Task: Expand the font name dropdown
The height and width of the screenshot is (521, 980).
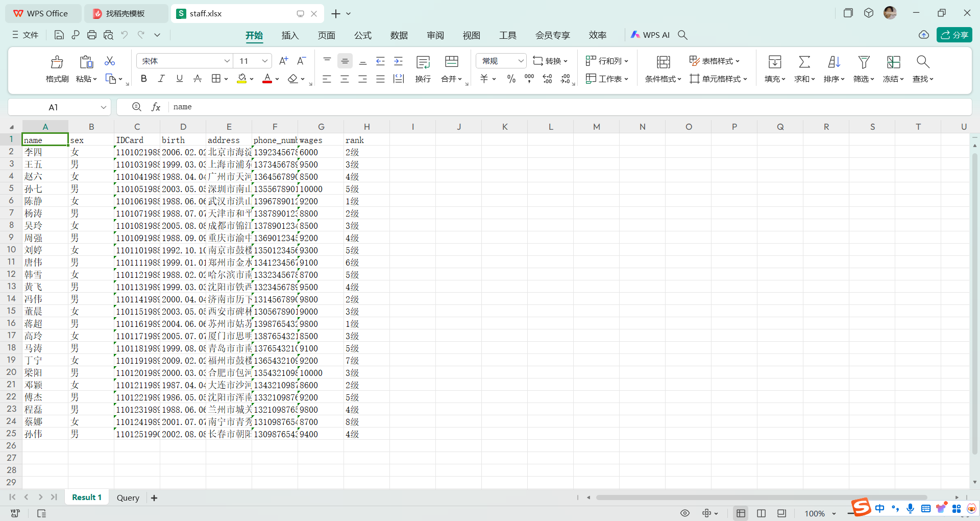Action: 227,61
